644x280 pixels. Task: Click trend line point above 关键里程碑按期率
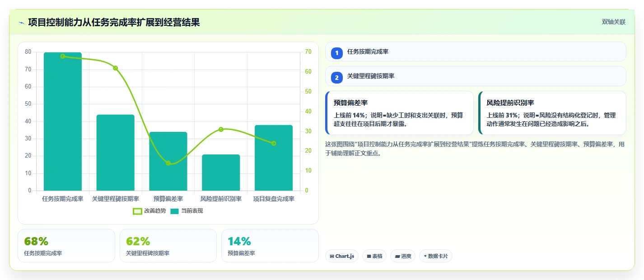coord(116,68)
